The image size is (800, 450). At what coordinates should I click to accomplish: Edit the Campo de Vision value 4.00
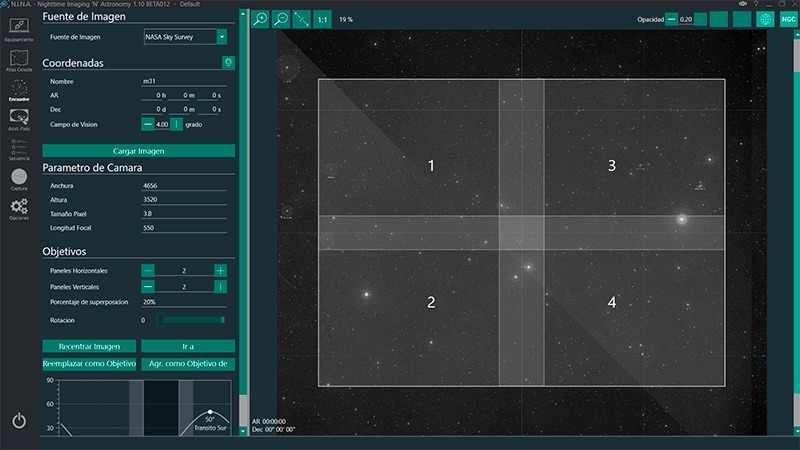click(162, 124)
